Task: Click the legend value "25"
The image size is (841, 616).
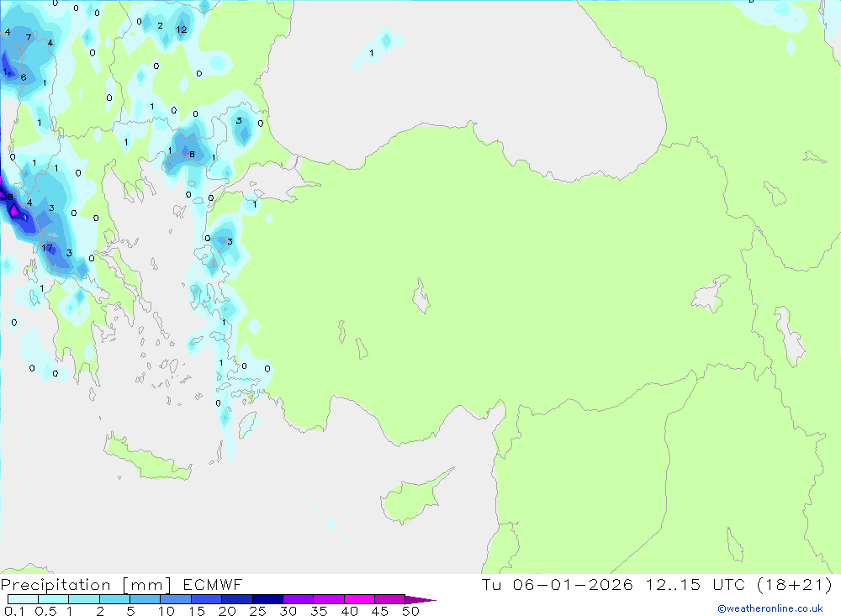Action: point(258,611)
